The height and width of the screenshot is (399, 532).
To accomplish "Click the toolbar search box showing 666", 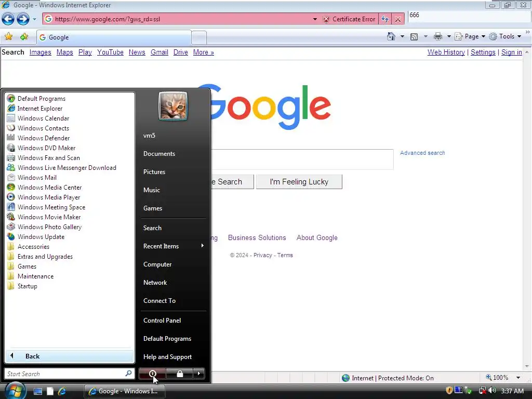I will [x=468, y=15].
